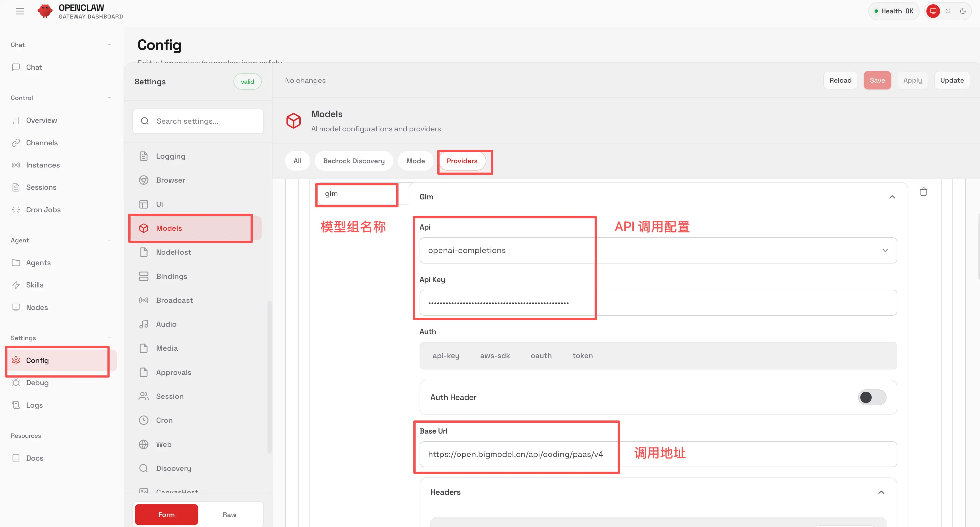Open the Debug page
The width and height of the screenshot is (980, 527).
click(37, 383)
